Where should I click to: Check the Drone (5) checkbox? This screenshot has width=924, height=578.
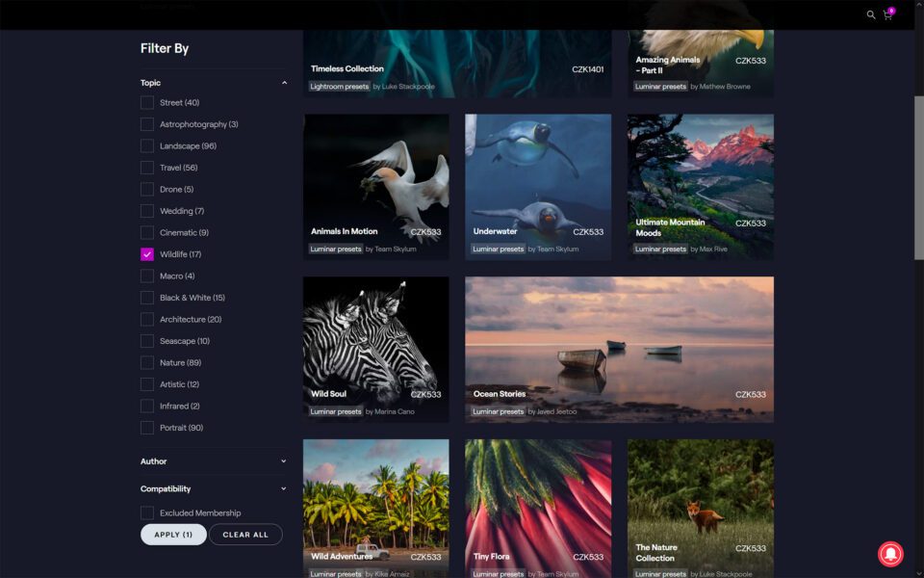[147, 190]
